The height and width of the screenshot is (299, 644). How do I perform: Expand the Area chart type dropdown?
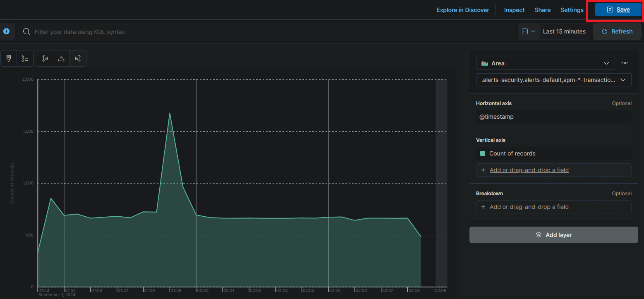pos(545,63)
